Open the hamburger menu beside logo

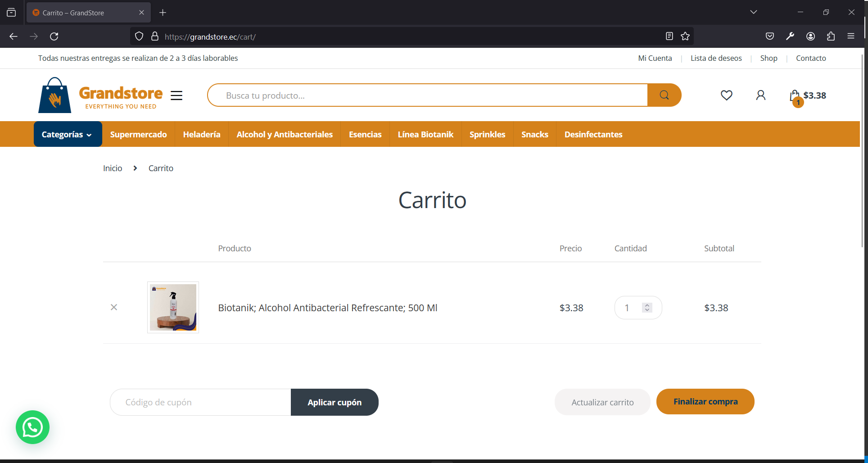tap(176, 95)
